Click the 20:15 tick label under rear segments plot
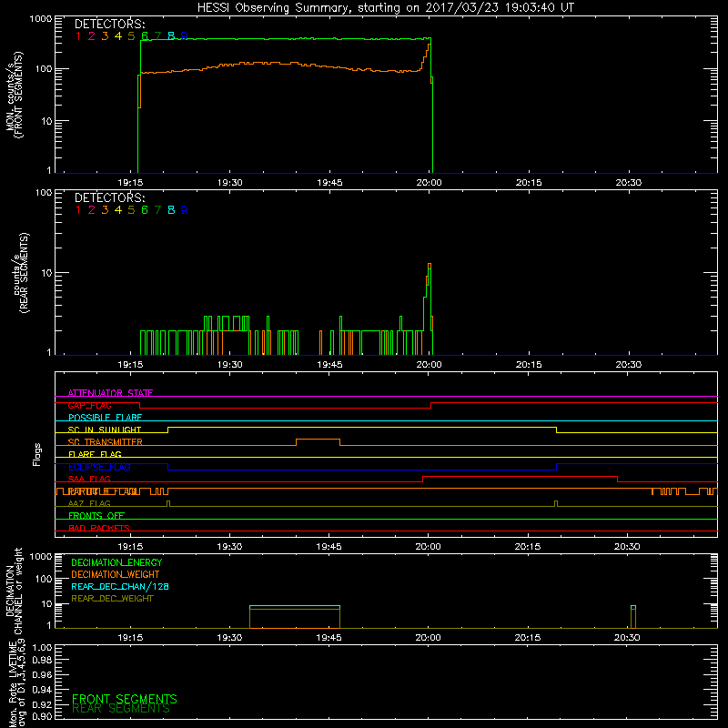 [x=529, y=365]
